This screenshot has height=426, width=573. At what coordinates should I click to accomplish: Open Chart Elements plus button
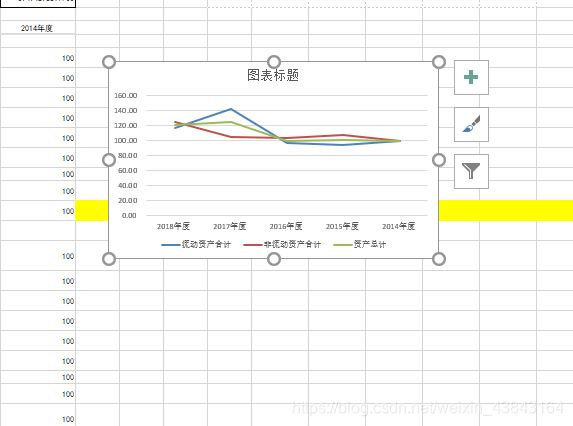pos(471,77)
